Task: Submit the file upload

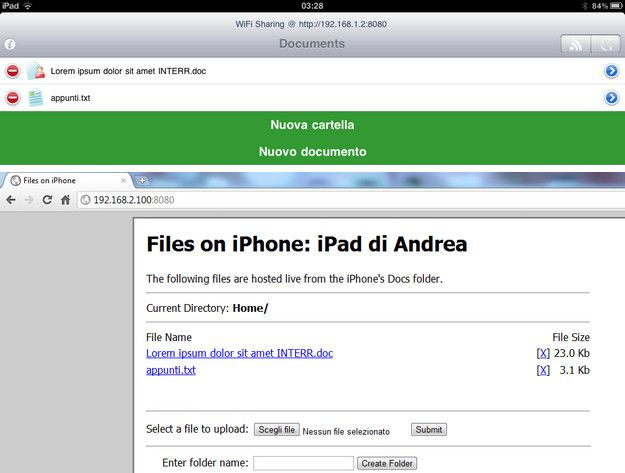Action: pos(429,430)
